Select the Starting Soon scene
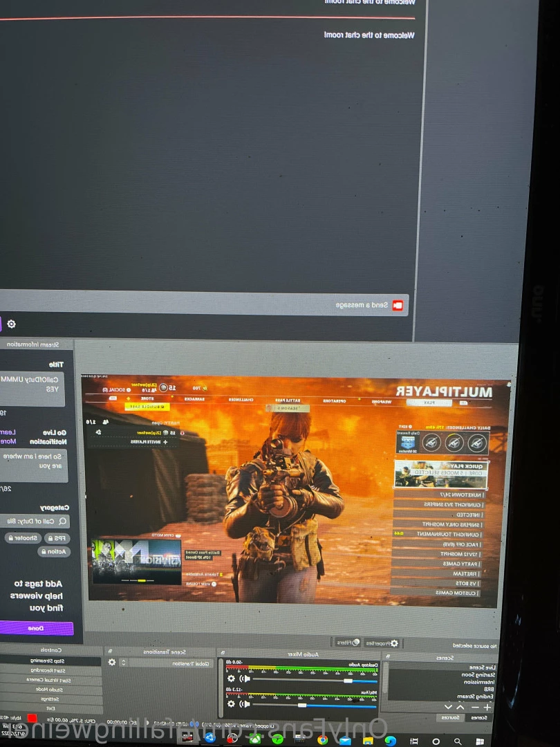560x747 pixels. pos(478,674)
